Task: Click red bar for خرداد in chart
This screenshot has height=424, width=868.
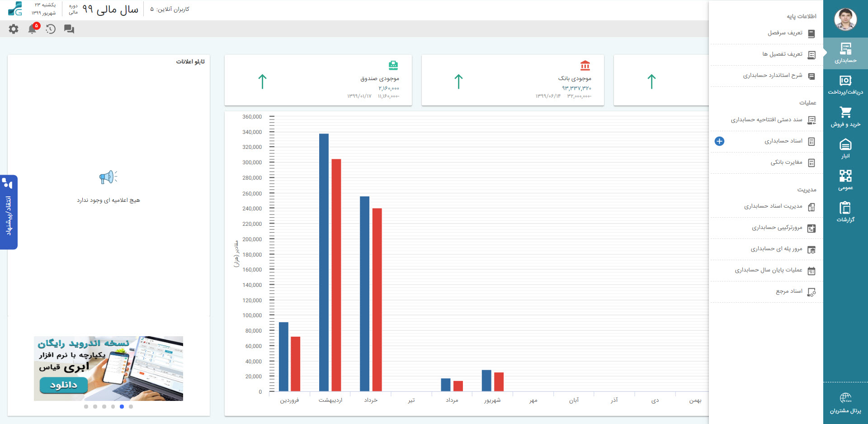Action: (377, 300)
